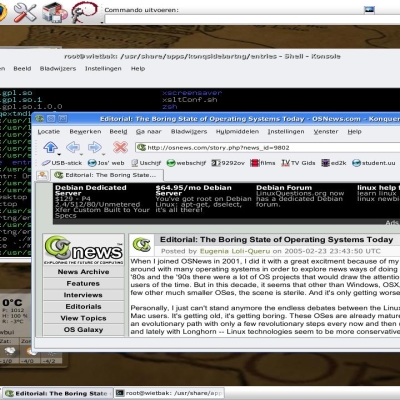Select the 'Editorial: The Boring State...' tab
Screen dimensions: 400x400
point(107,175)
